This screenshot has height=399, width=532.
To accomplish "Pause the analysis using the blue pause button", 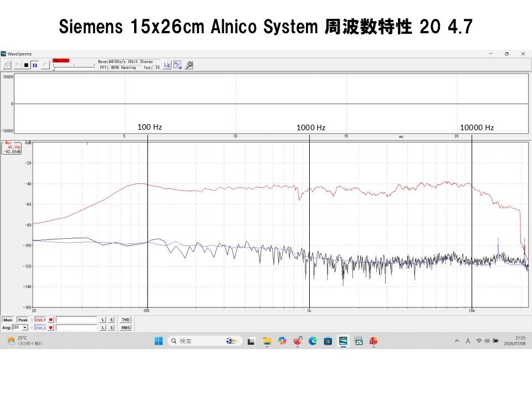I will pos(34,65).
